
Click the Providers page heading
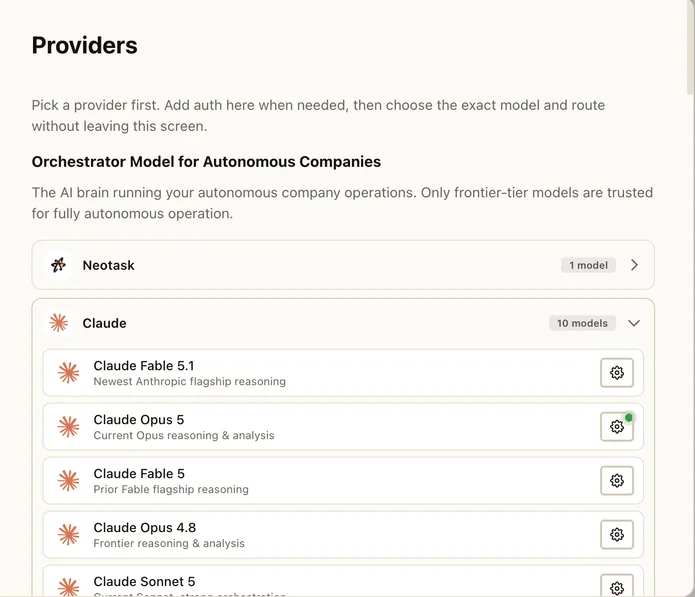(85, 45)
